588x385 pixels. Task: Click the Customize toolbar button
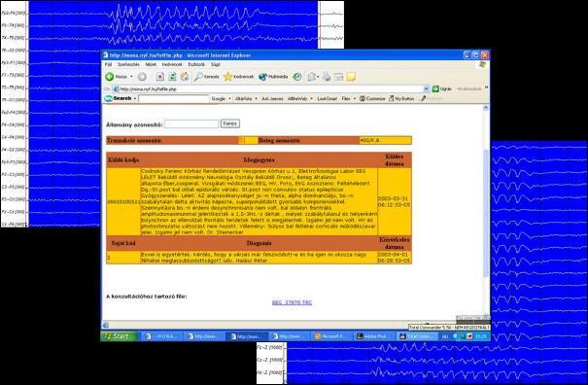point(372,99)
